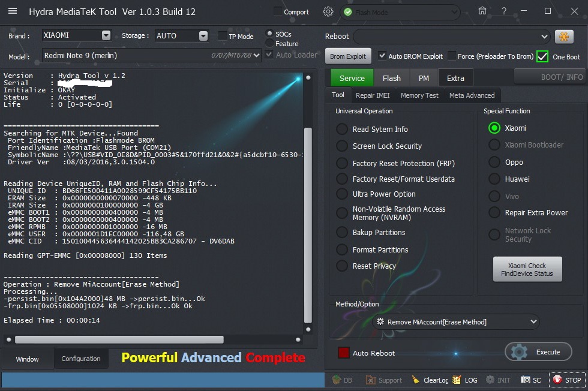Image resolution: width=588 pixels, height=391 pixels.
Task: Select the Feature radio option
Action: tap(269, 44)
